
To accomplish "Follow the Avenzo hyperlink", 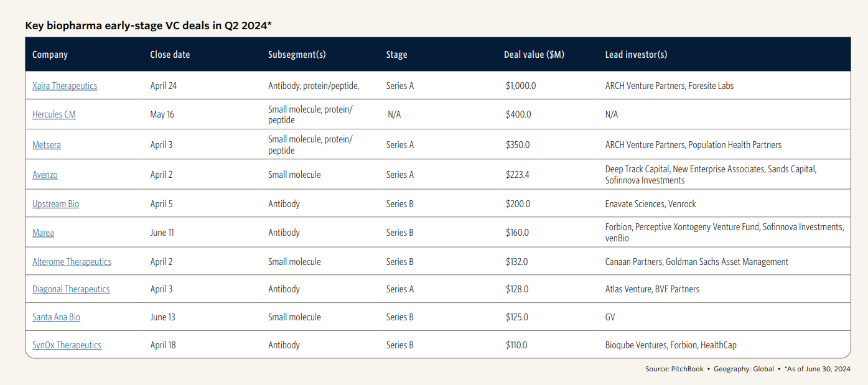I will [45, 175].
